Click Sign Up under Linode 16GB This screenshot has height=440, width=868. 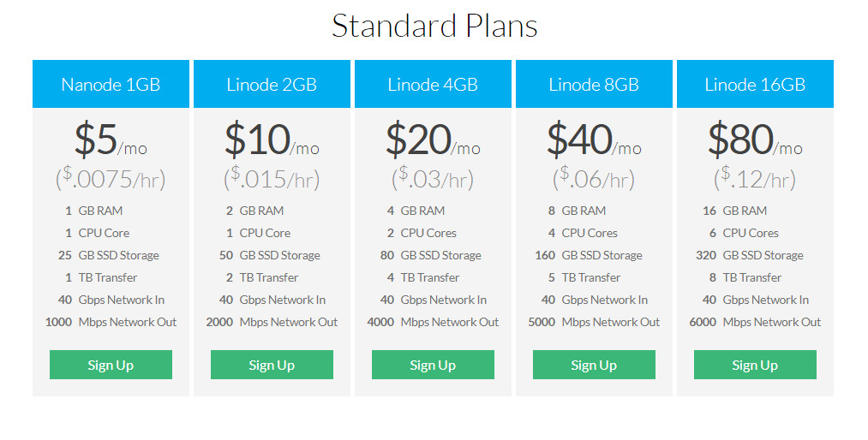(x=755, y=365)
